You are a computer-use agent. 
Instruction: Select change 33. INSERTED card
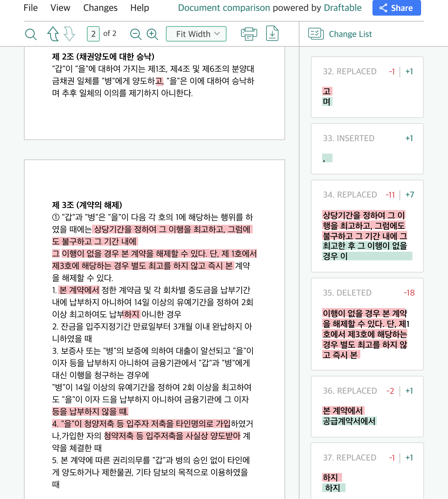pos(367,149)
